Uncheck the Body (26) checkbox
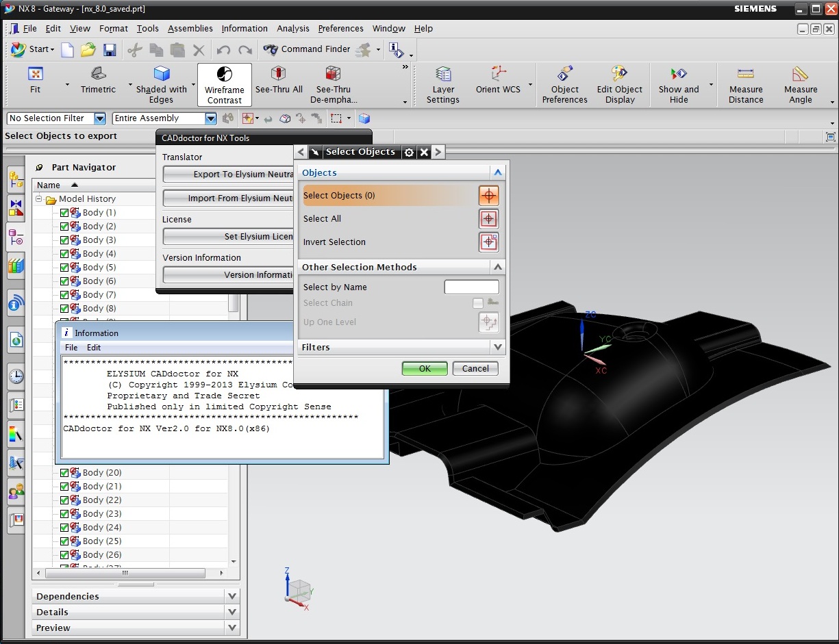The width and height of the screenshot is (839, 644). pos(64,555)
